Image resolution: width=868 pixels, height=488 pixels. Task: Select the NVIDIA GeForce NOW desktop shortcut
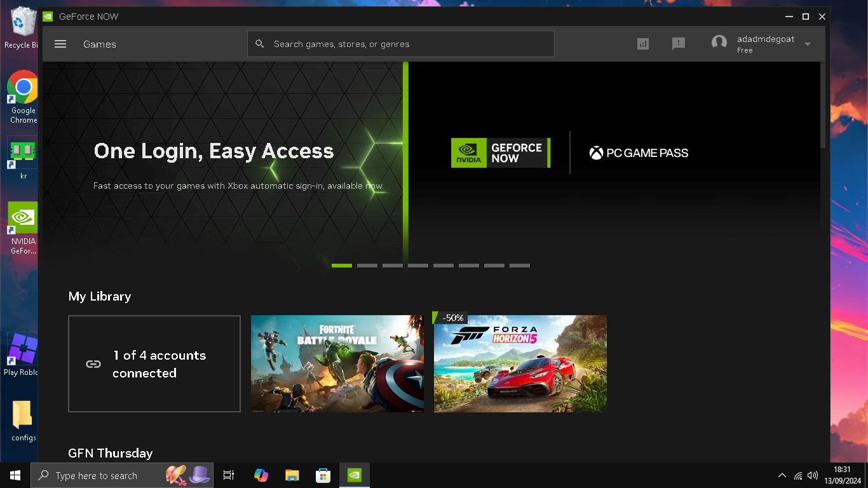click(22, 228)
